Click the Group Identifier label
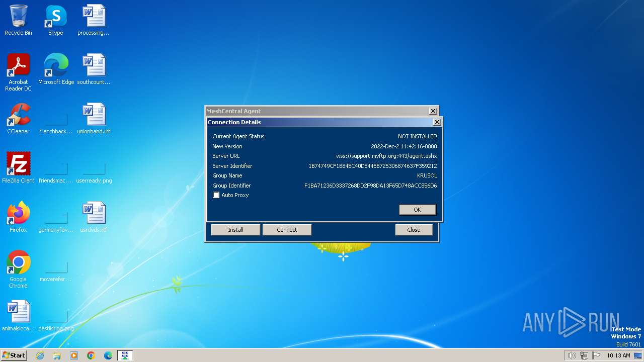This screenshot has height=362, width=644. pyautogui.click(x=231, y=186)
